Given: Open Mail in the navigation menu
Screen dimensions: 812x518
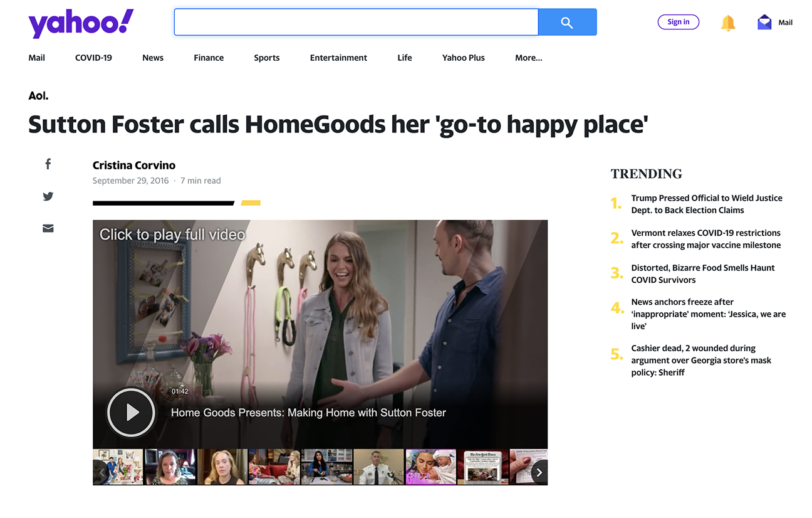Looking at the screenshot, I should [37, 58].
